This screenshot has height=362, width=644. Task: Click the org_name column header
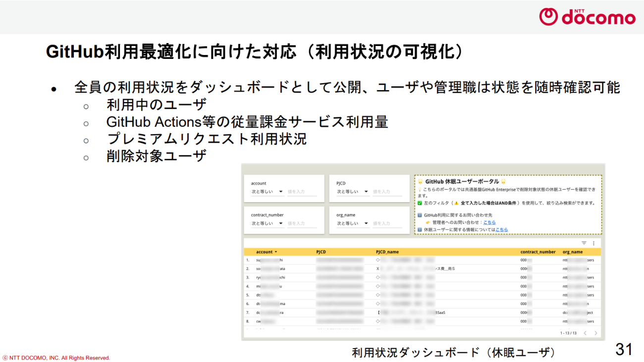pyautogui.click(x=572, y=252)
